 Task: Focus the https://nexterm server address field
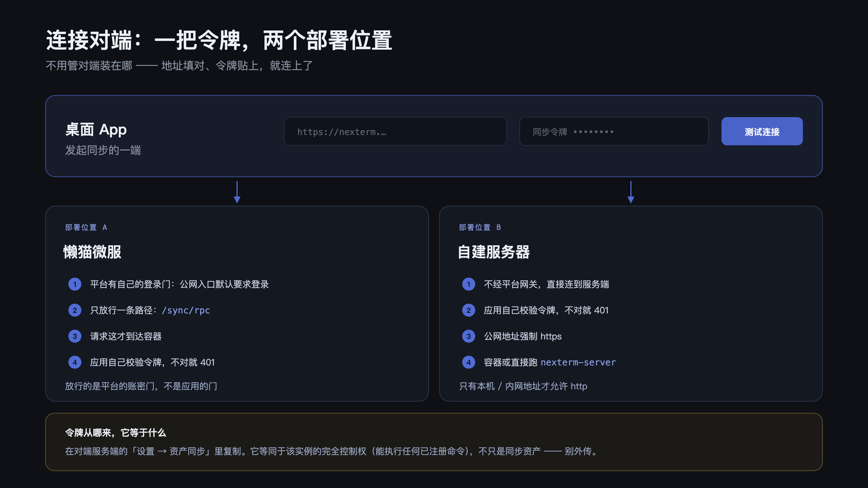click(395, 131)
